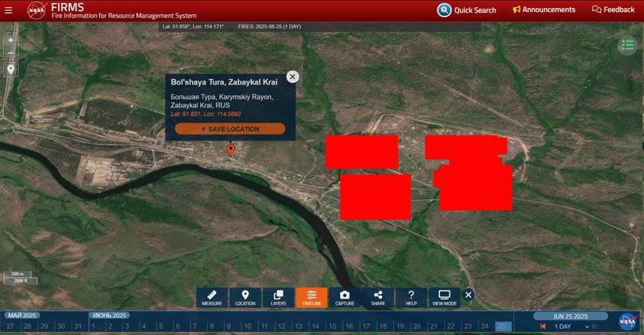Open the Capture screenshot tool
644x335 pixels.
coord(345,298)
